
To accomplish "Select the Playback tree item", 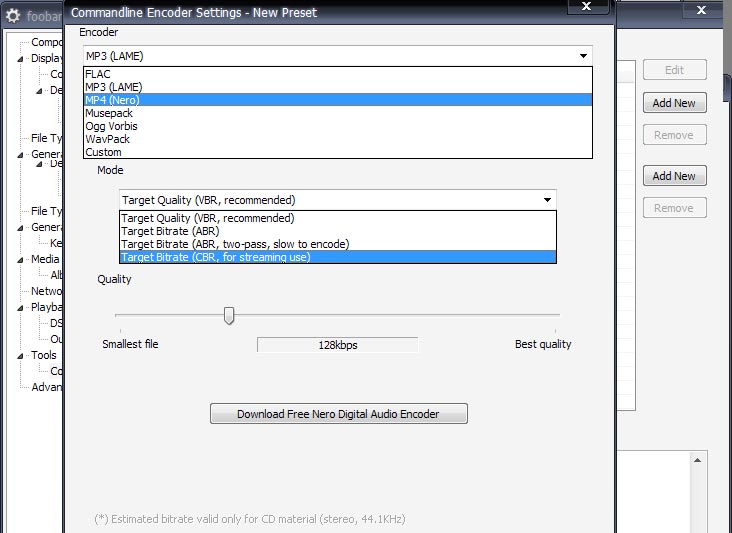I will tap(46, 307).
